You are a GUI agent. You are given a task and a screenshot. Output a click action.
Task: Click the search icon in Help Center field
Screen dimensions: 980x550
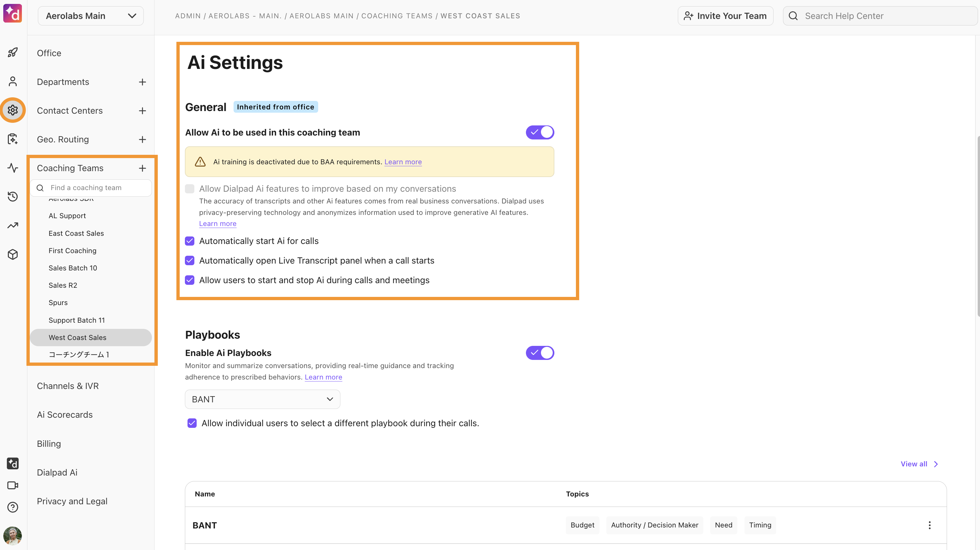[x=793, y=16]
